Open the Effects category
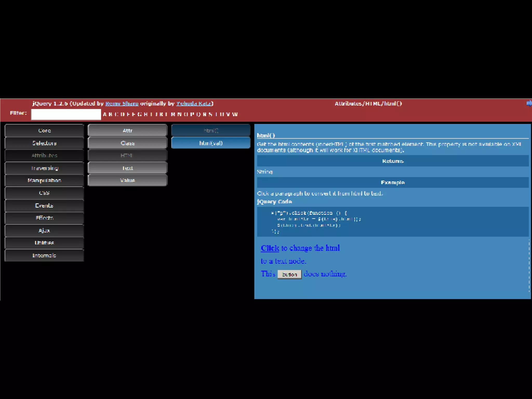This screenshot has width=532, height=399. point(44,218)
